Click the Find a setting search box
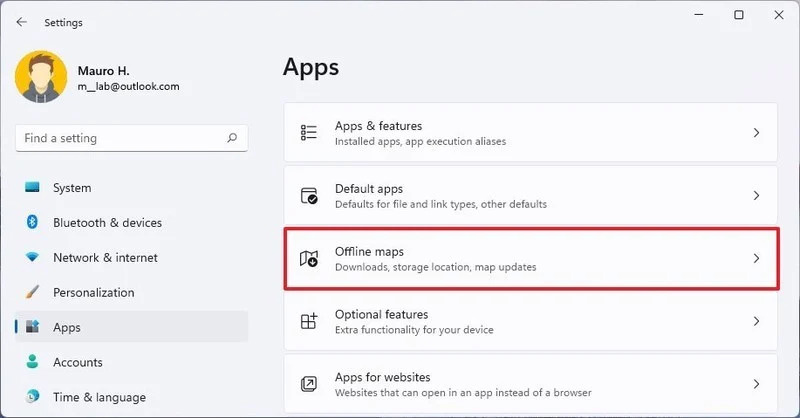800x418 pixels. click(132, 138)
